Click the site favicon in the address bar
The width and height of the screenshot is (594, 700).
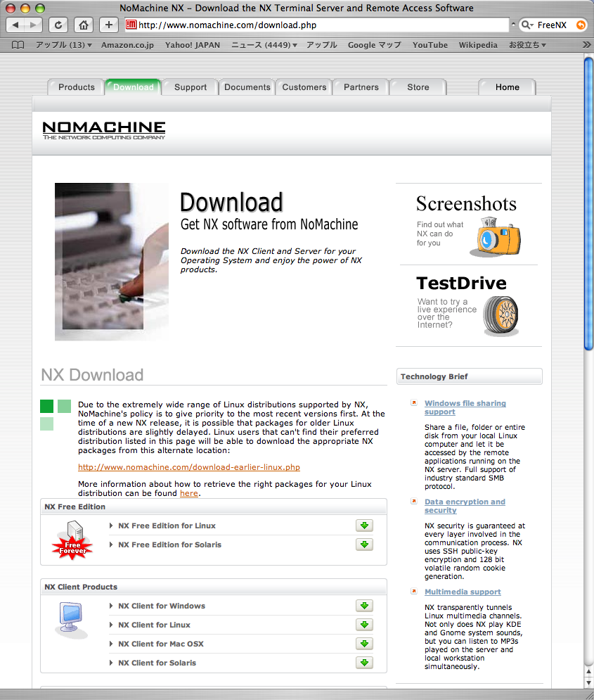coord(131,25)
